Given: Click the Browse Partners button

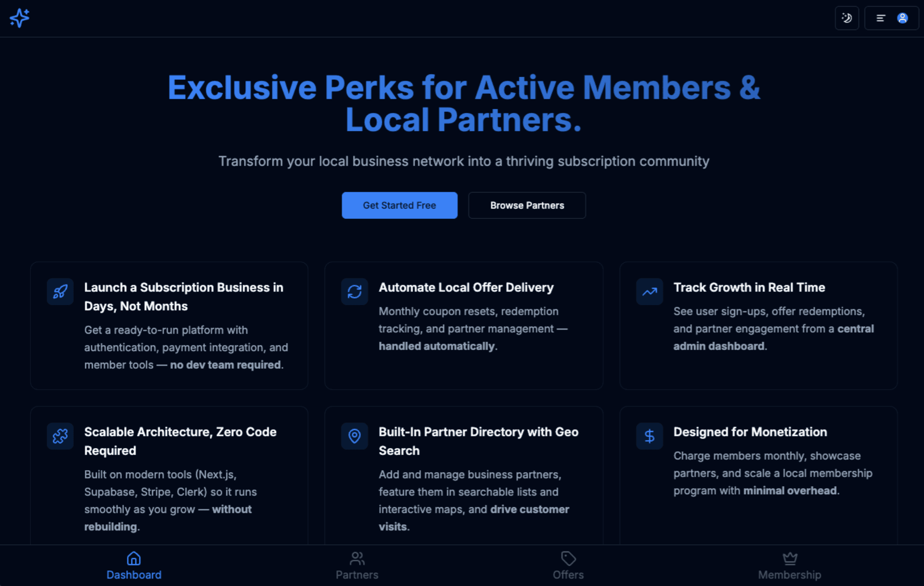Looking at the screenshot, I should coord(527,205).
